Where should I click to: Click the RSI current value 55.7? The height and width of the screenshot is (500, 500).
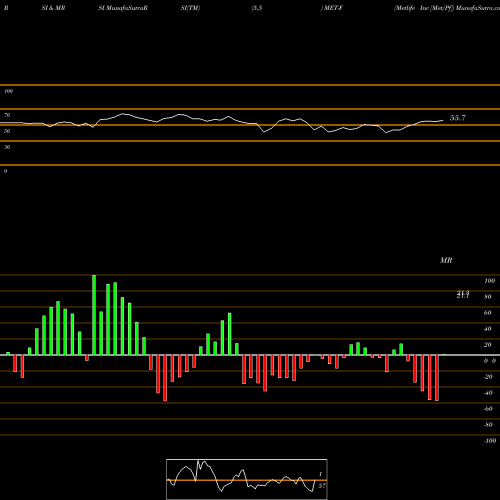click(458, 118)
